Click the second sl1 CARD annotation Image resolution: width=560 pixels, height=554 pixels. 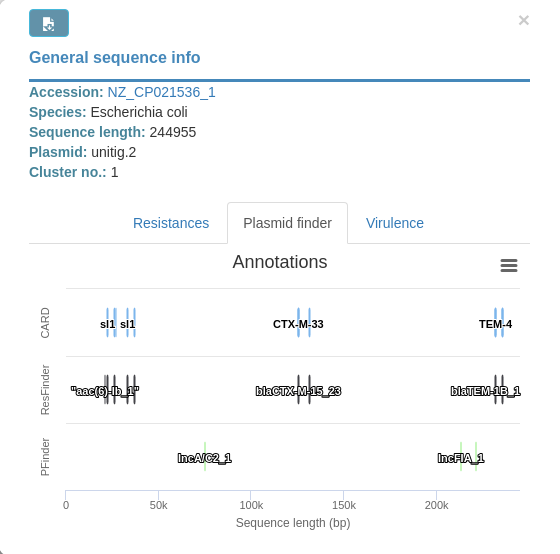click(128, 324)
